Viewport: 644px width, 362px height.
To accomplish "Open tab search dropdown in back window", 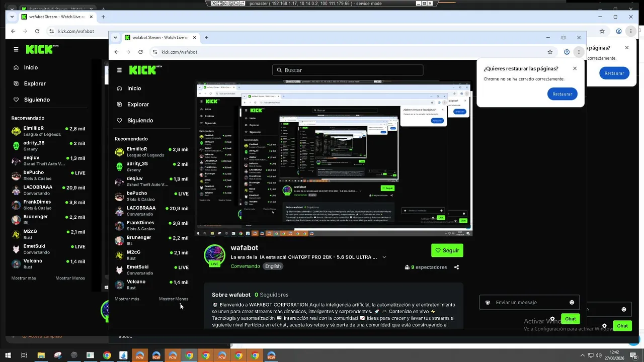I will tap(12, 17).
